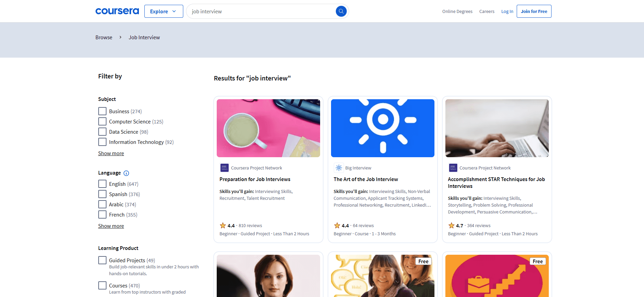The height and width of the screenshot is (297, 644).
Task: Check the Guided Projects filter
Action: click(x=102, y=261)
